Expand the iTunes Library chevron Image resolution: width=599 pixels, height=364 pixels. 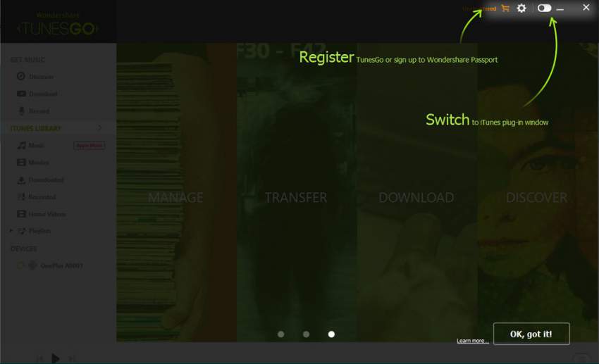click(99, 128)
